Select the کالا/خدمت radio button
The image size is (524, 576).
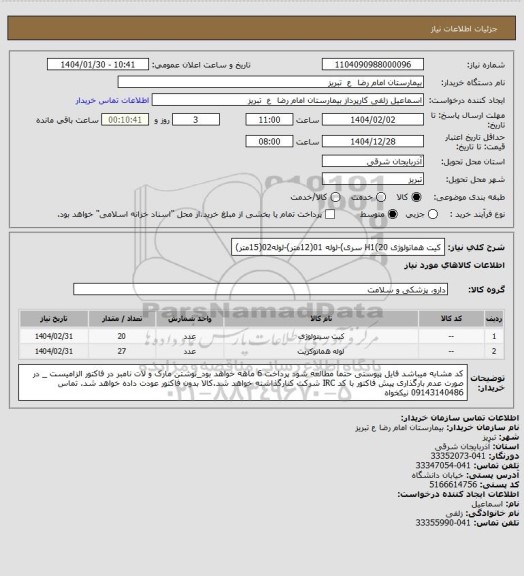click(x=335, y=197)
